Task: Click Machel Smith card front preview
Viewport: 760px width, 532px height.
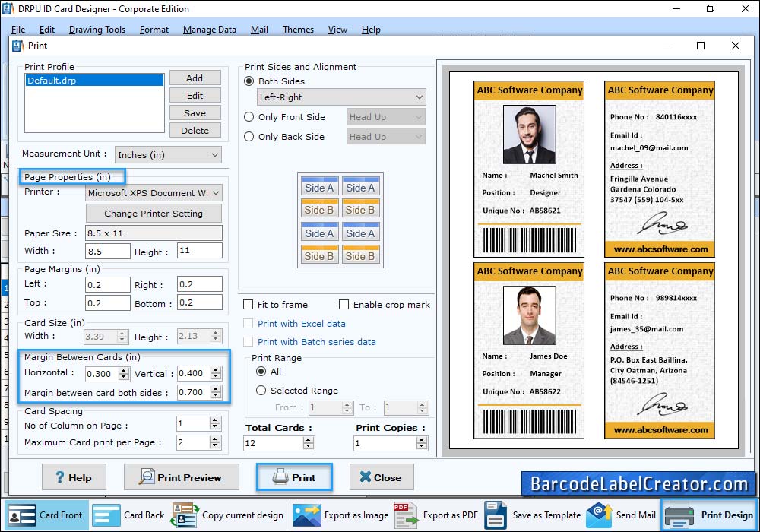Action: [x=529, y=169]
